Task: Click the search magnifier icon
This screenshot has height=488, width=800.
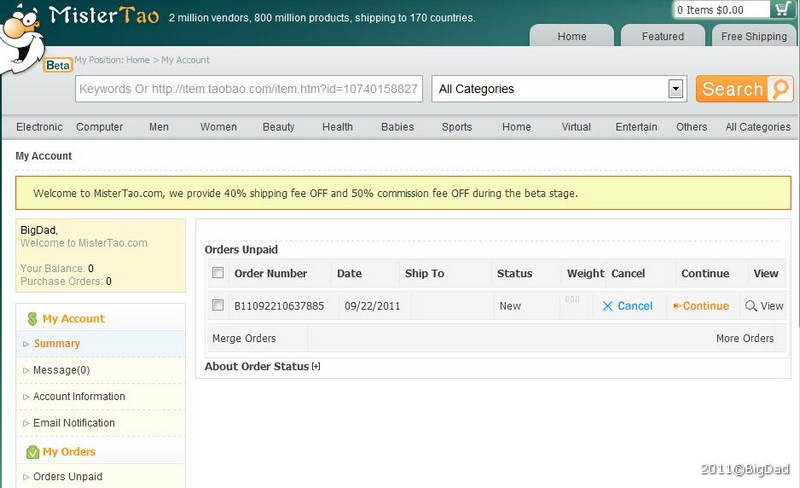Action: (780, 89)
